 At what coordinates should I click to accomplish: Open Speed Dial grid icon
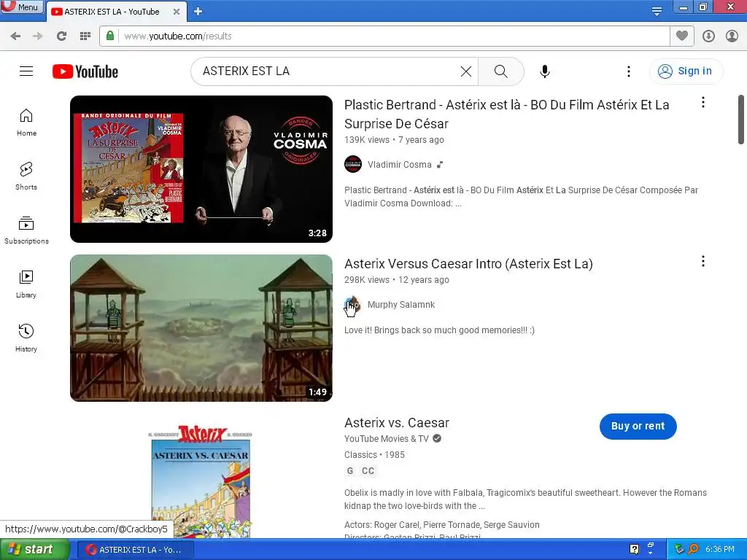[x=85, y=36]
